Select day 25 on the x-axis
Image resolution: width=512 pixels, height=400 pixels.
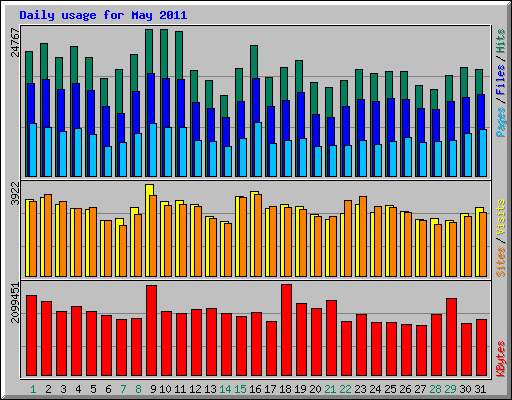390,389
